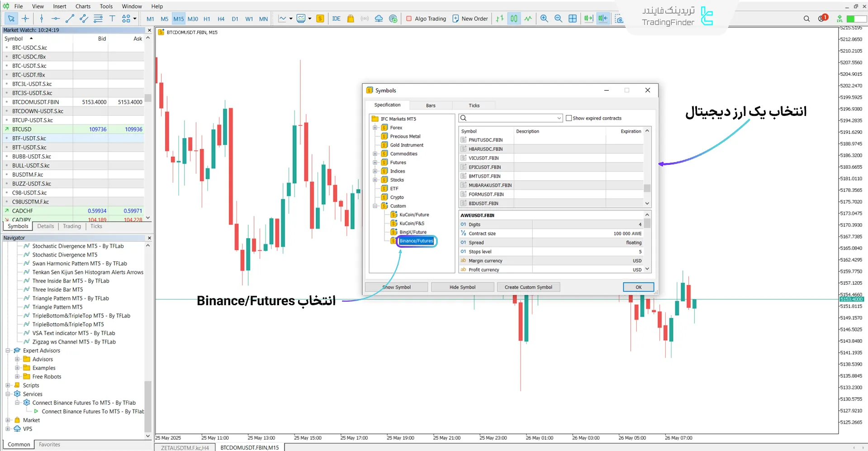Select the crosshair tool in toolbar
Viewport: 868px width, 451px height.
pyautogui.click(x=25, y=19)
